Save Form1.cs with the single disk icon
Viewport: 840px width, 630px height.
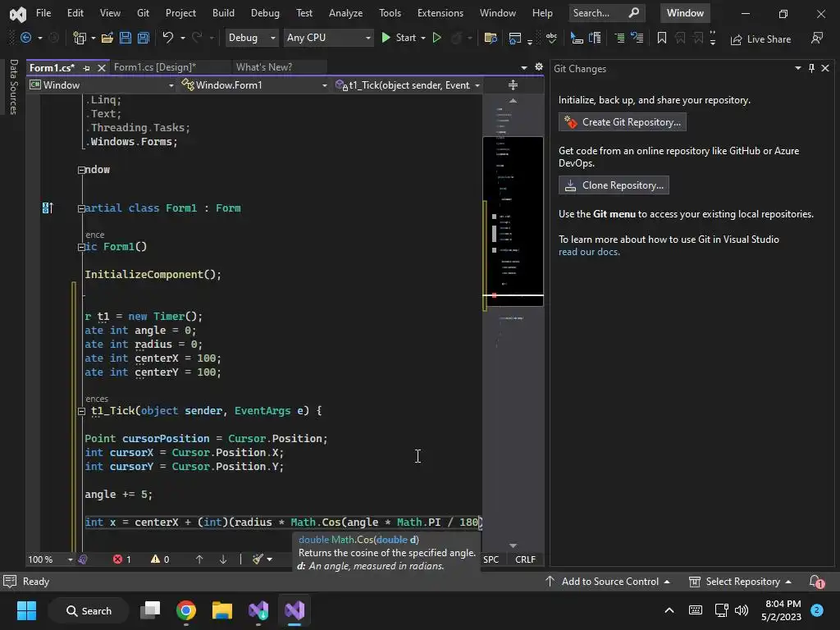click(126, 38)
